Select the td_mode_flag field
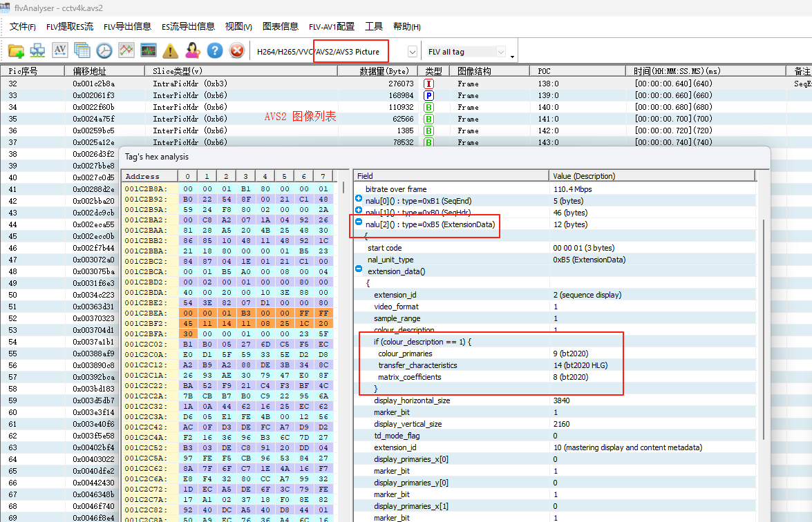 (x=555, y=436)
